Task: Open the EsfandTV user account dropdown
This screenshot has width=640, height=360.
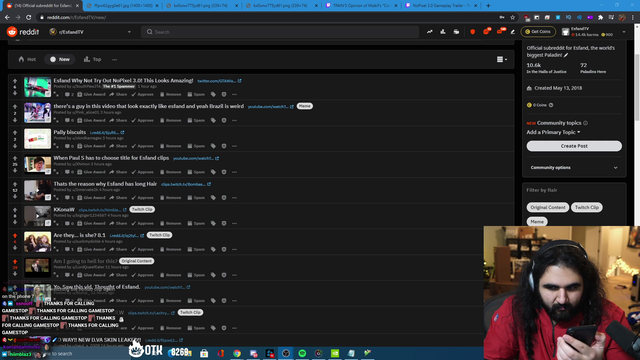Action: click(x=593, y=32)
